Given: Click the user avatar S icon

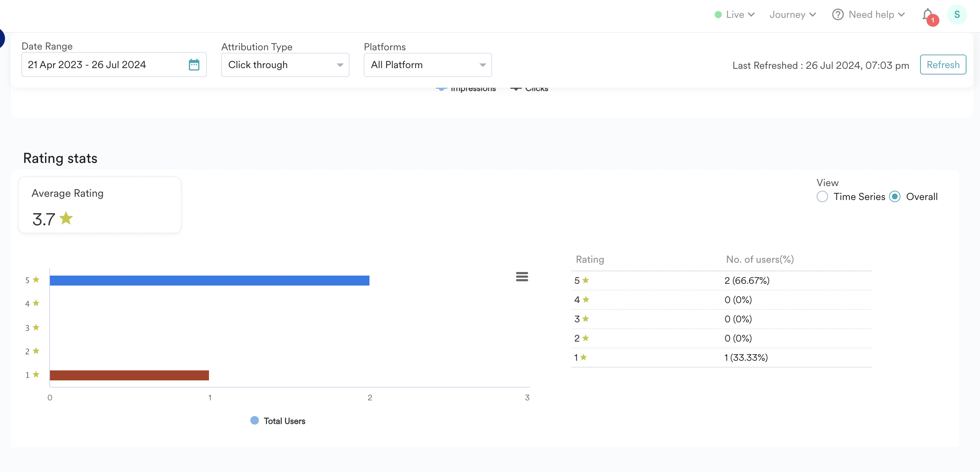Looking at the screenshot, I should coord(956,15).
